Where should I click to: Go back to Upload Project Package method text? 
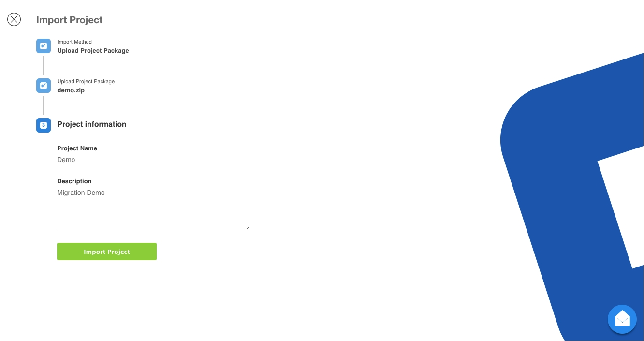click(x=93, y=51)
